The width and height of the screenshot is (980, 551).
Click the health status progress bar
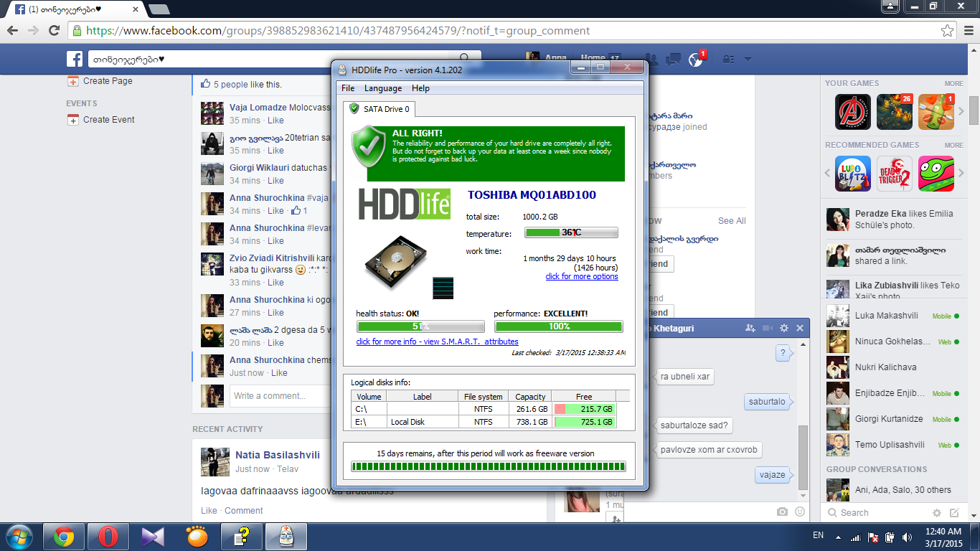point(420,326)
